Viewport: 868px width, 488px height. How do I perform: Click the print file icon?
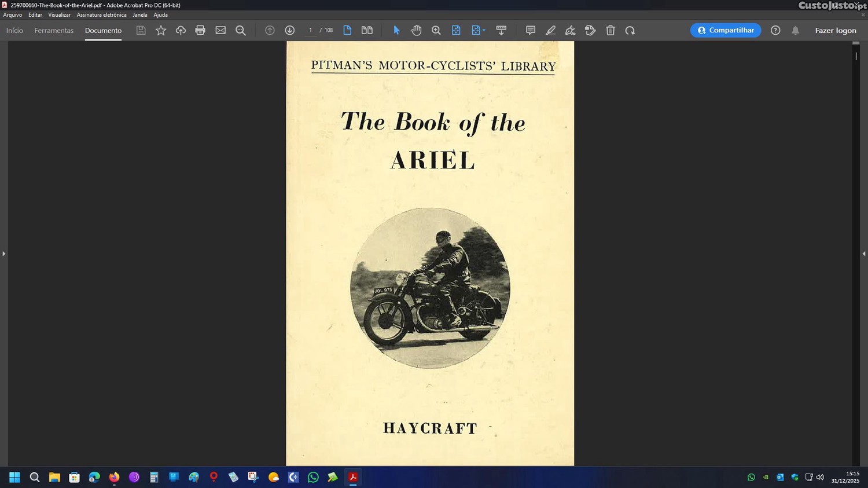[200, 30]
